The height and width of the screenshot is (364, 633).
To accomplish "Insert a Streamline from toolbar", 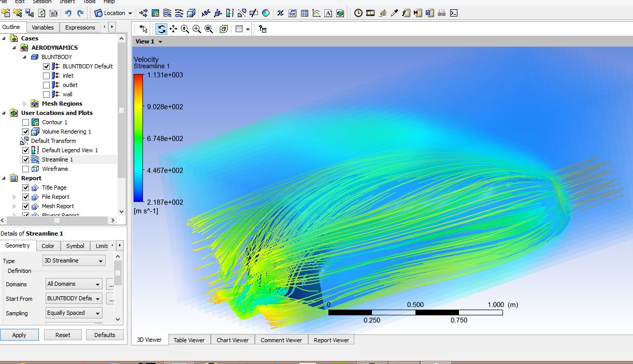I will pyautogui.click(x=167, y=13).
